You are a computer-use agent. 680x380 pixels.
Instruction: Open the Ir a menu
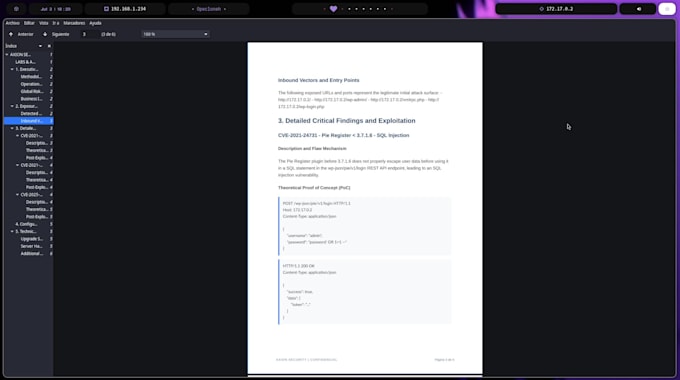click(x=56, y=23)
